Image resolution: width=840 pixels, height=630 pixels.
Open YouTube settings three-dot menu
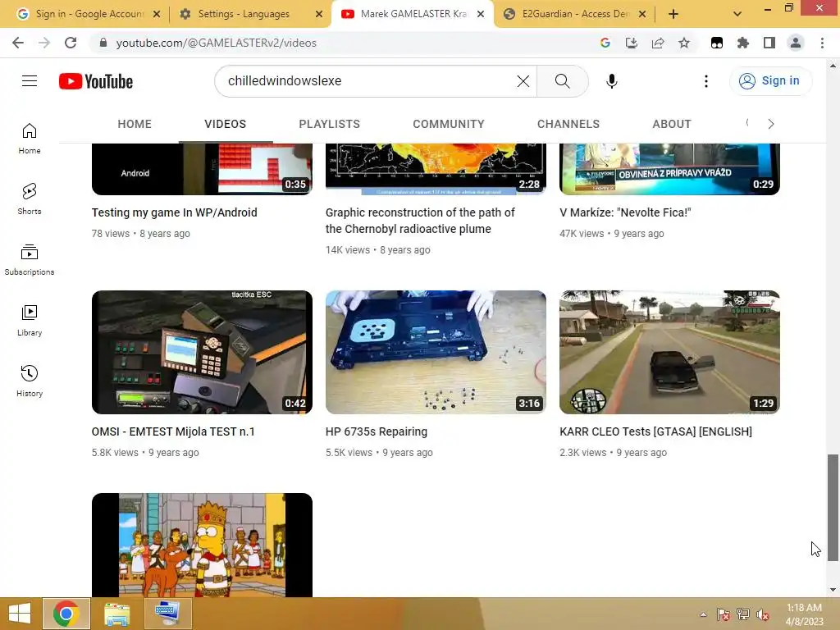click(706, 81)
